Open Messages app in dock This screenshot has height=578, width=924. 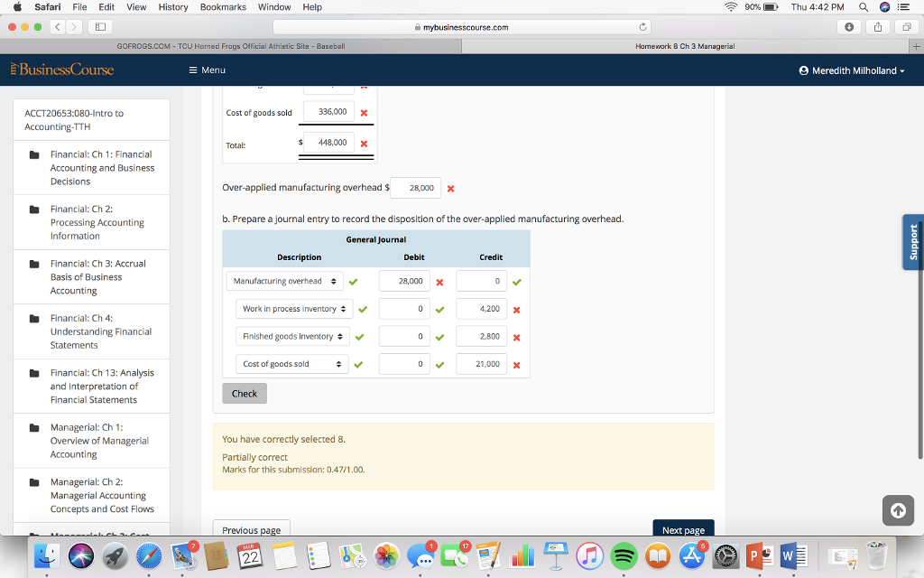click(x=420, y=556)
